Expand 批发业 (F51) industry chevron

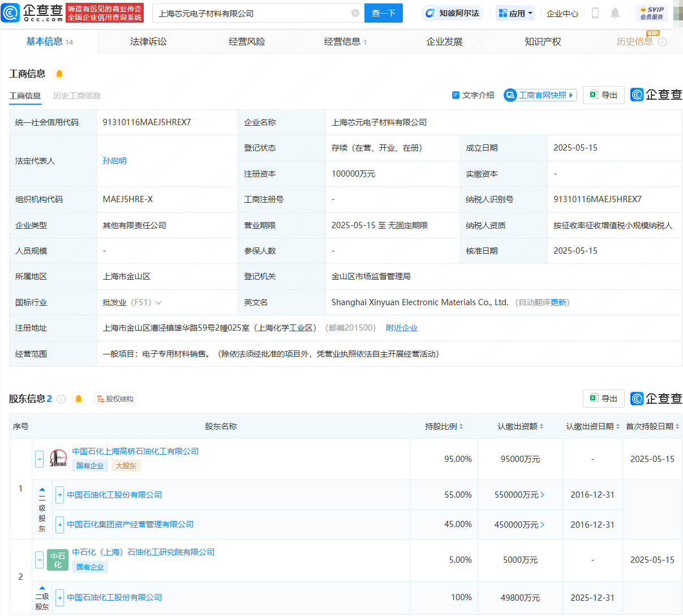158,302
